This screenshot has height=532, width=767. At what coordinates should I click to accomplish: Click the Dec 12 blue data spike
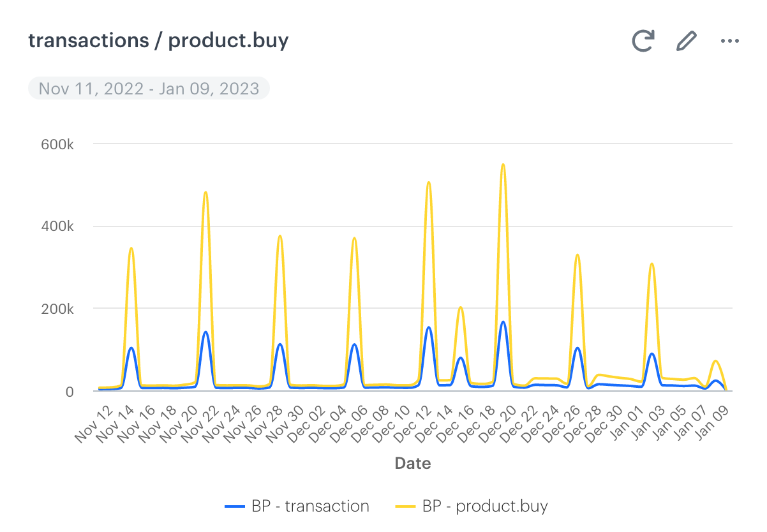tap(429, 329)
